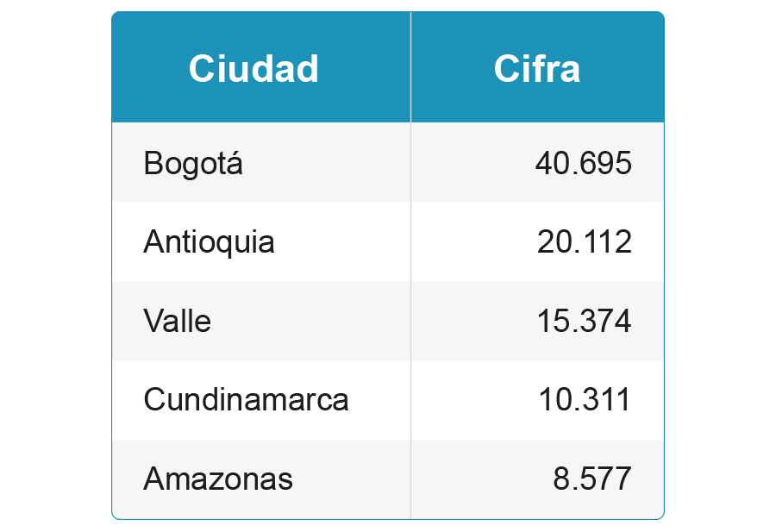Choose the Amazonas city cell

pos(218,479)
